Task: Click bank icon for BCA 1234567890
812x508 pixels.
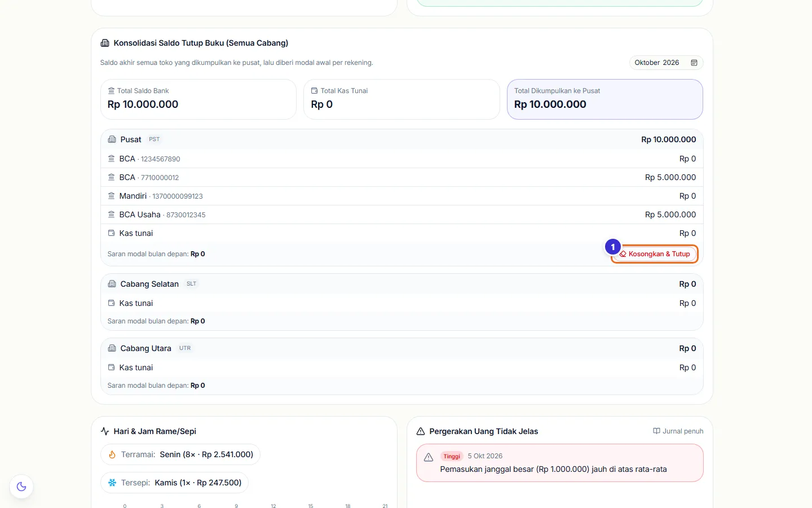Action: pyautogui.click(x=111, y=159)
